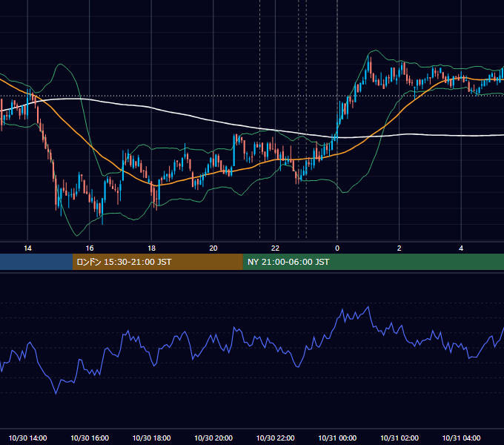Click the 16 hour axis label
This screenshot has width=504, height=445.
point(90,248)
